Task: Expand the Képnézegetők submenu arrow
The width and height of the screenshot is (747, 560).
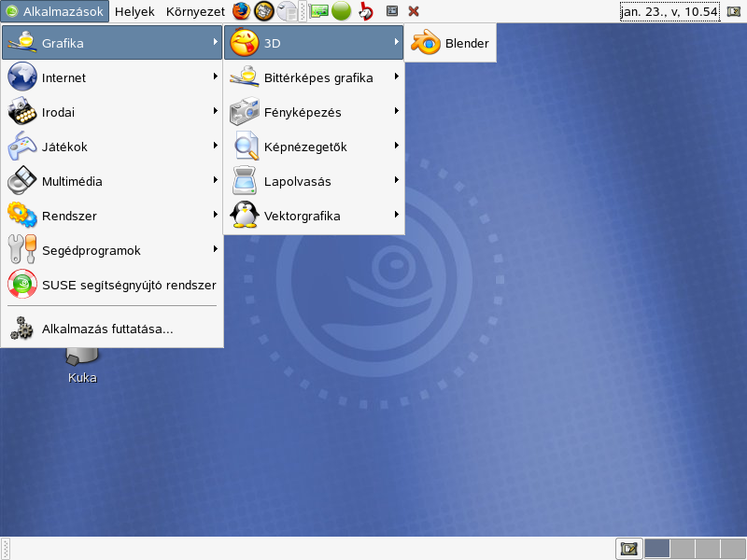Action: (x=396, y=146)
